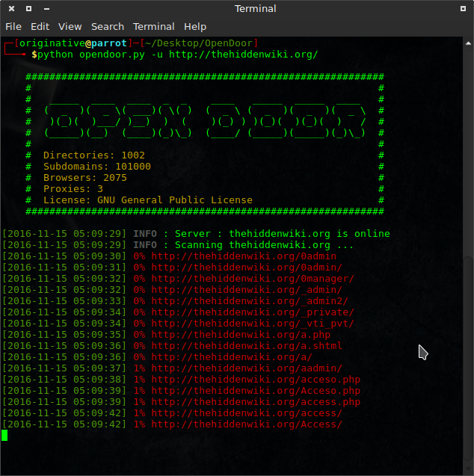Click the thehiddenwiki.org/0manager/ URL
Screen dimensions: 474x476
click(253, 279)
